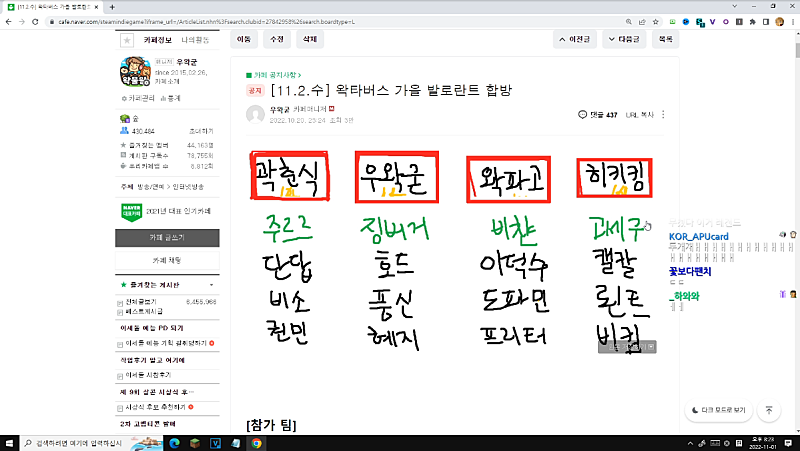Open the cafe profile thumbnail image
The image size is (800, 451).
135,72
